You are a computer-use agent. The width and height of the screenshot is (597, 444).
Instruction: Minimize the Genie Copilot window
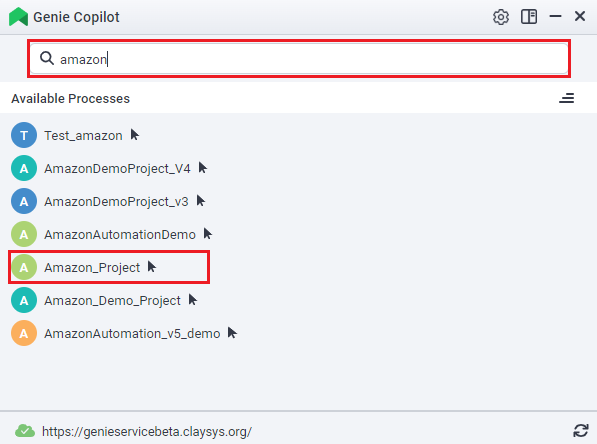555,16
